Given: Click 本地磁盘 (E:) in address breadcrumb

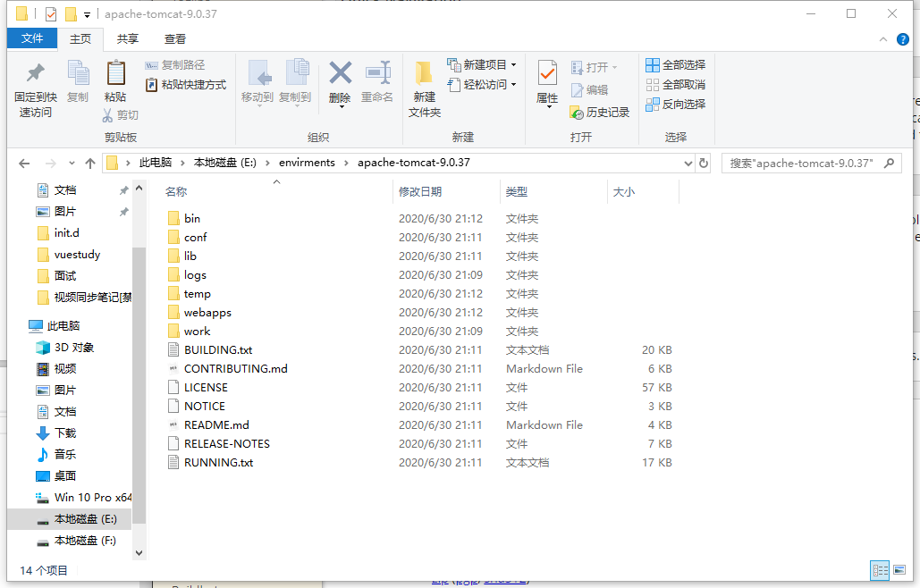Looking at the screenshot, I should click(x=224, y=163).
